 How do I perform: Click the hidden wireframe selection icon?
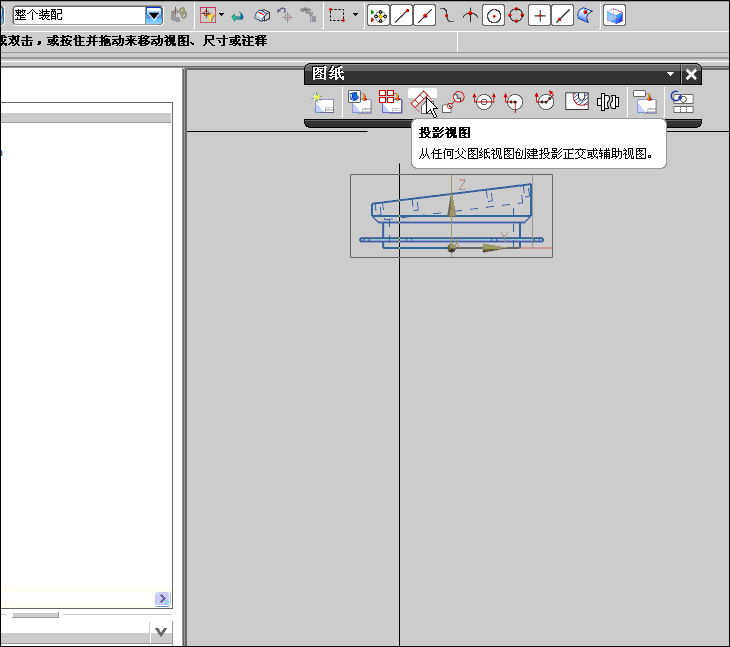point(262,16)
